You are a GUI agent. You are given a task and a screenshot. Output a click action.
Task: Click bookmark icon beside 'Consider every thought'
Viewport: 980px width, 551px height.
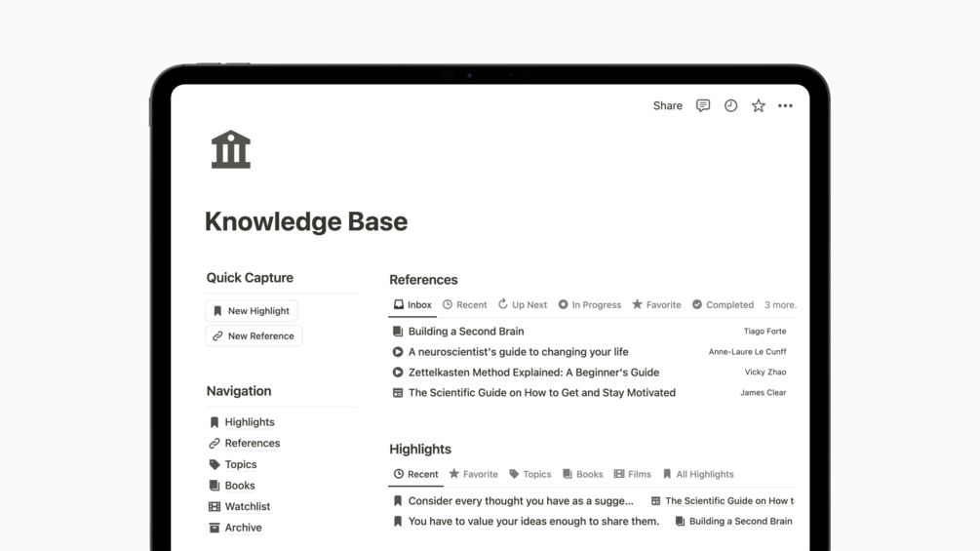[x=398, y=501]
